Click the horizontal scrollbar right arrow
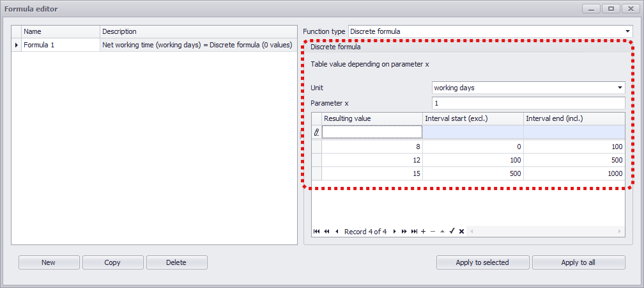This screenshot has width=644, height=288. [620, 232]
